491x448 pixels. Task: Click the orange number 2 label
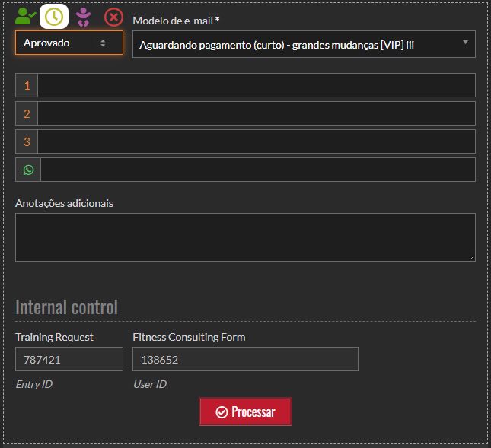tap(27, 113)
